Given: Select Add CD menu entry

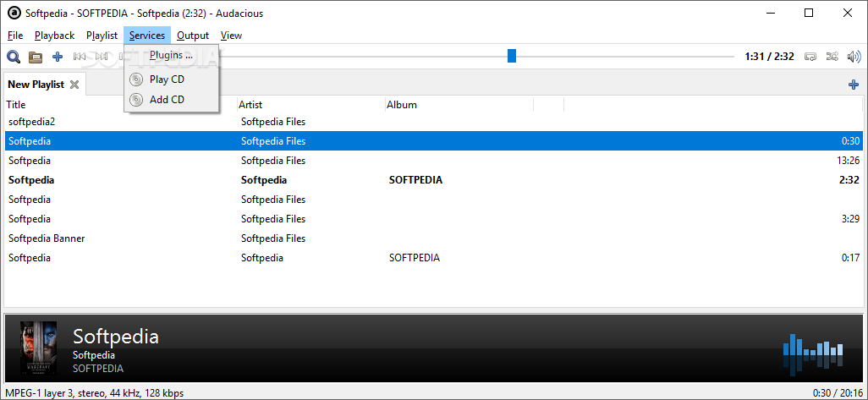Looking at the screenshot, I should click(167, 100).
